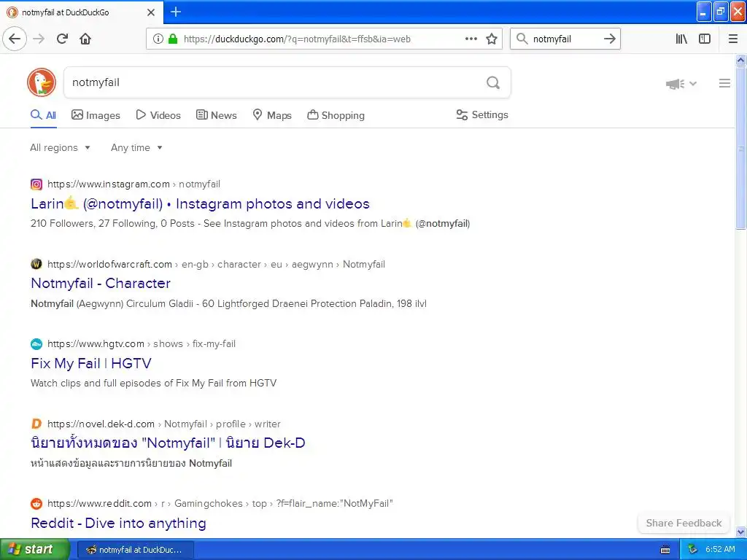Image resolution: width=747 pixels, height=560 pixels.
Task: Click the Watch clips and full episodes description
Action: point(153,384)
